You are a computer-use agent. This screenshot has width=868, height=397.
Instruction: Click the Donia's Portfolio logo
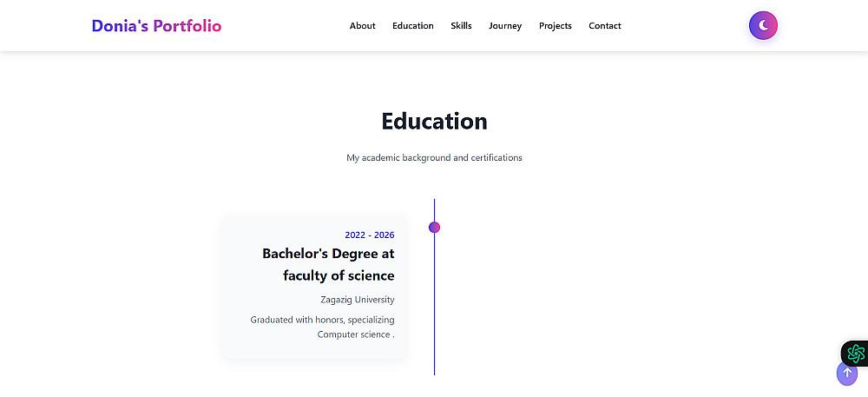[x=156, y=26]
